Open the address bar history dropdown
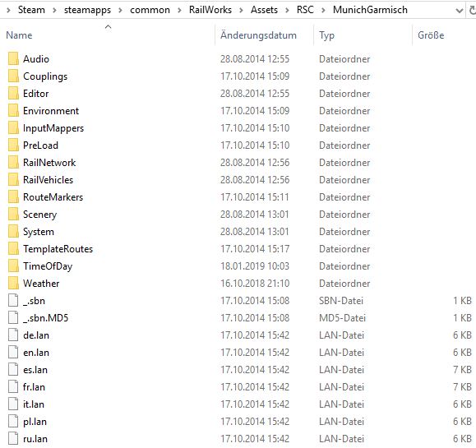 coord(460,11)
